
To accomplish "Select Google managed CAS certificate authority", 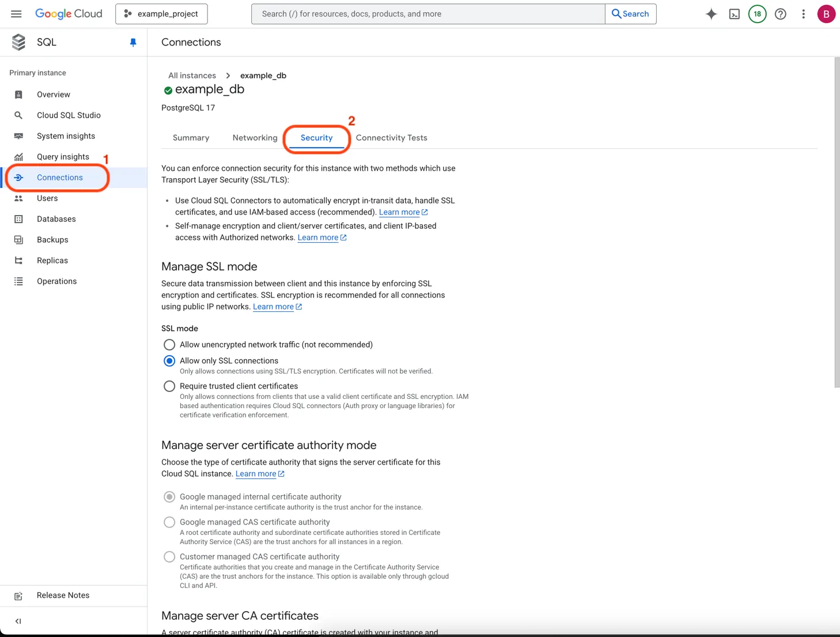I will (169, 522).
